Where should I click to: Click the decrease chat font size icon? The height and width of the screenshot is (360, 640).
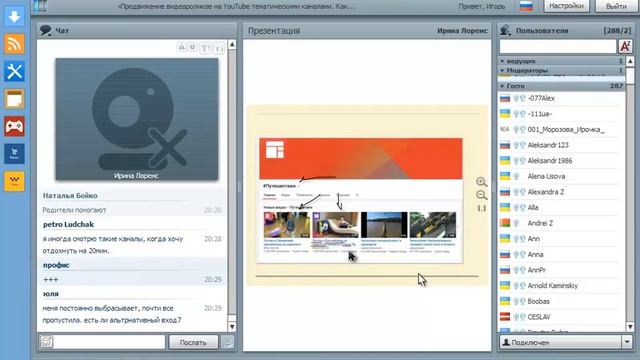219,48
